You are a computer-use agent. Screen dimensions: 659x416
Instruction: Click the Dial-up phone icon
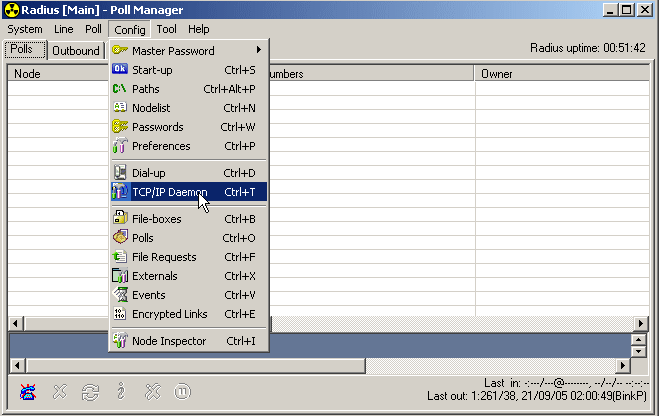pos(120,172)
